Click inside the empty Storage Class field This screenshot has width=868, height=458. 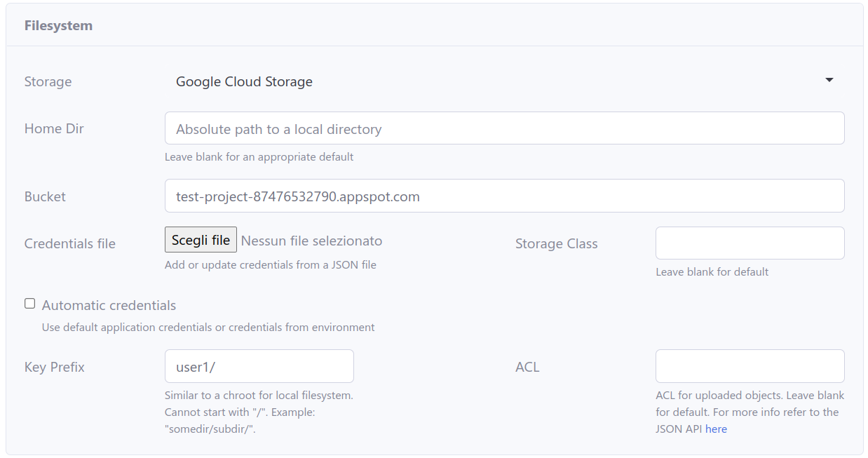750,243
